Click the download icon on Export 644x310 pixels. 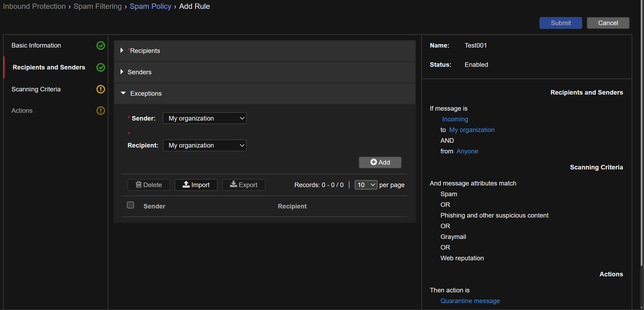point(233,184)
